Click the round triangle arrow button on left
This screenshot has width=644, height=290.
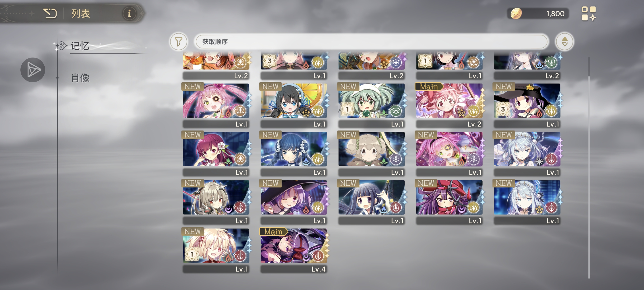[x=33, y=70]
